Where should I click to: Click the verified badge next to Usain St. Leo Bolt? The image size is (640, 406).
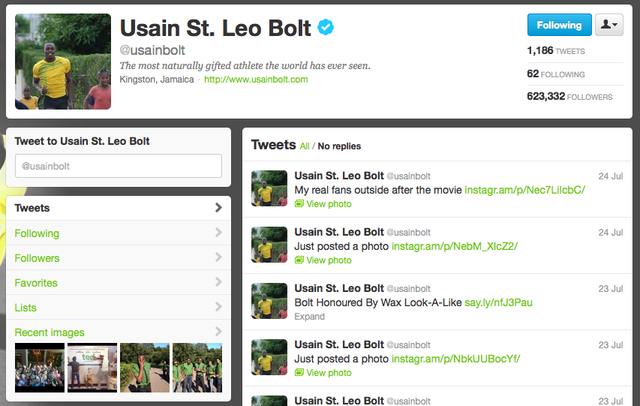(x=326, y=27)
